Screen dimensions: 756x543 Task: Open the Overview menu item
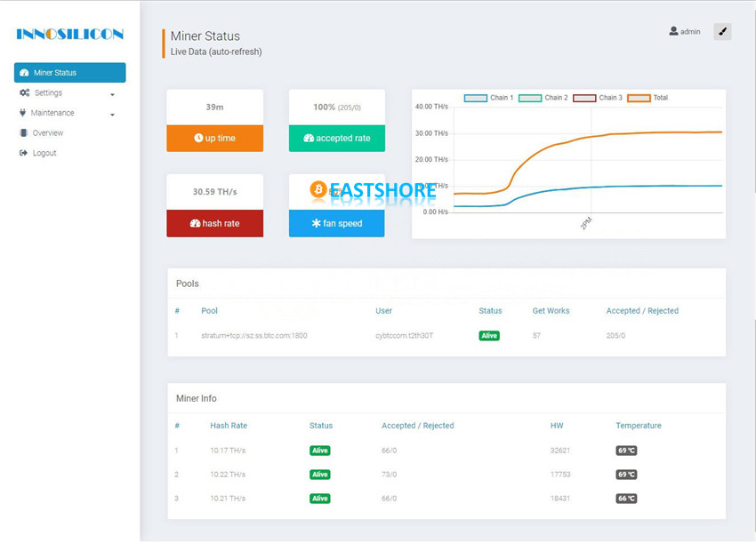(48, 133)
